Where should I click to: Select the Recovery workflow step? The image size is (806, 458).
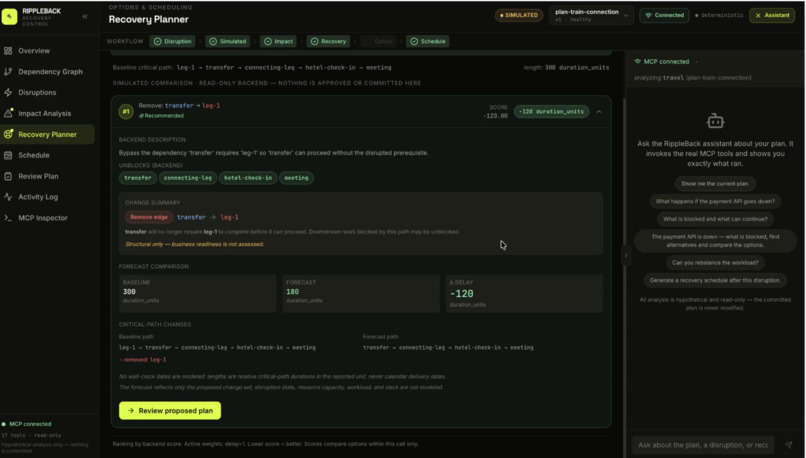coord(328,41)
